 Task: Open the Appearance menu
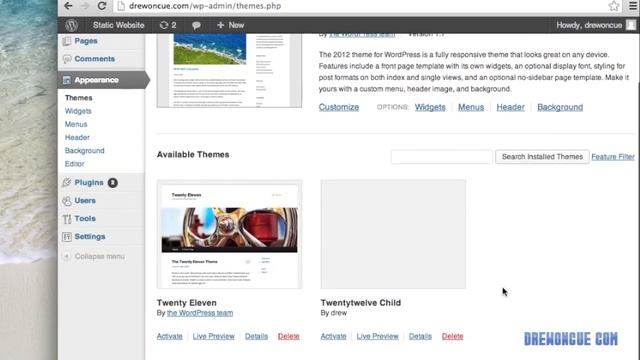click(97, 80)
